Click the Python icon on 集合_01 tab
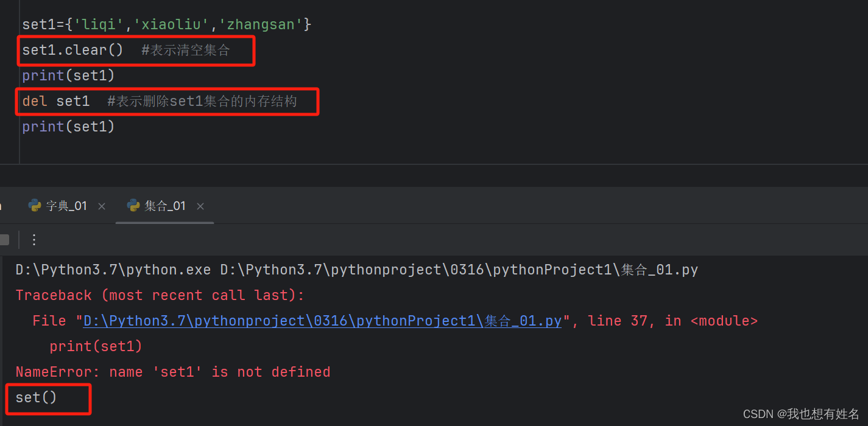The height and width of the screenshot is (426, 868). point(133,206)
